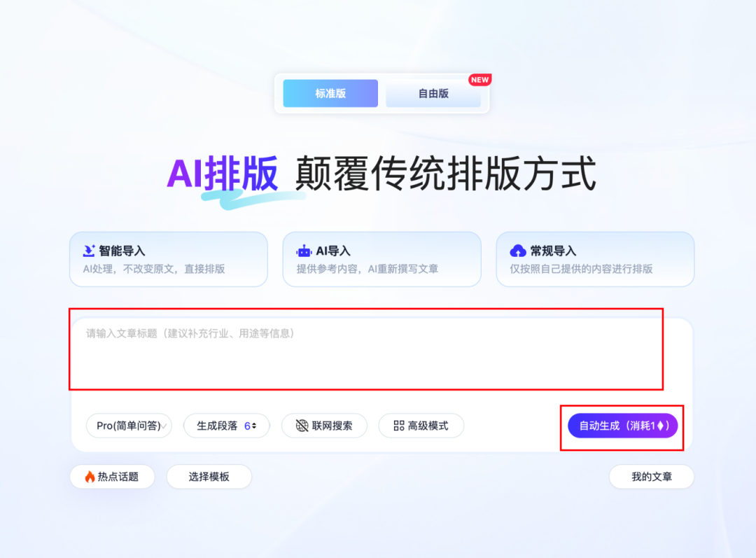Click the robot icon on the AI导入 card
Screen dimensions: 756x558
coord(304,250)
